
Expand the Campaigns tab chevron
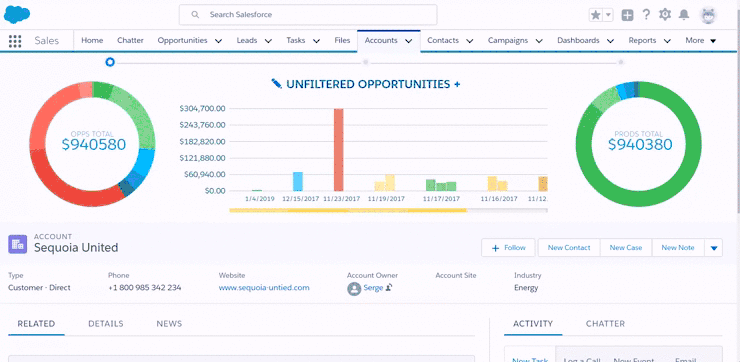(x=539, y=41)
